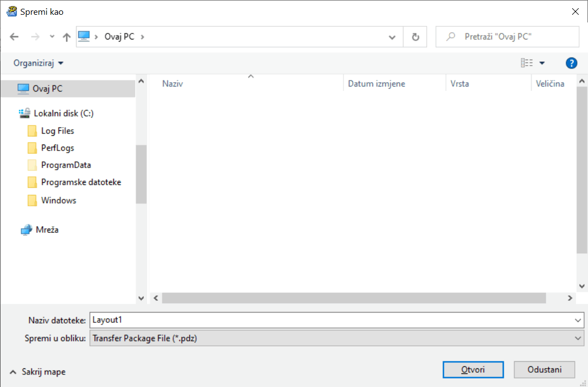Screen dimensions: 588x387
Task: Open recent locations dropdown arrow
Action: [52, 37]
